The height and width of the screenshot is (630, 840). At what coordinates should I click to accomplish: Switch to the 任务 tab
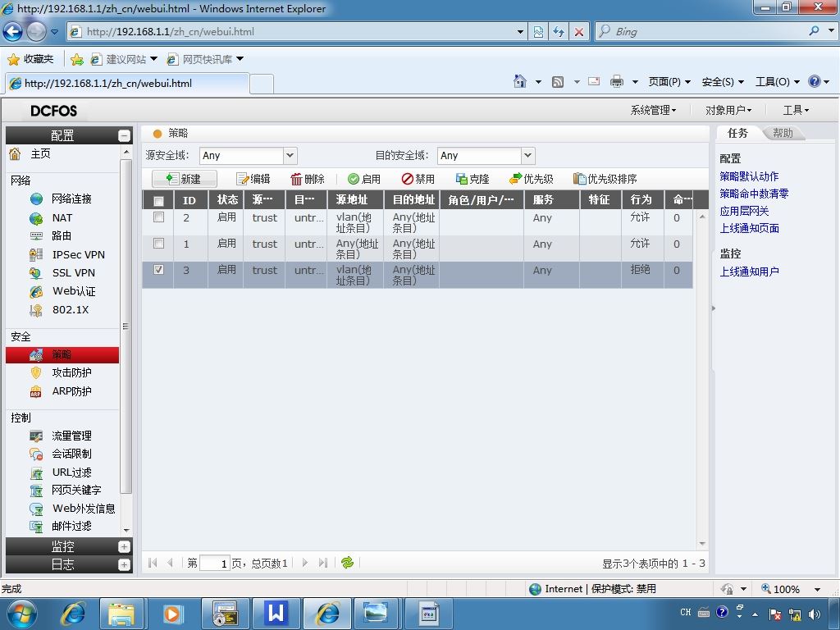(x=737, y=134)
